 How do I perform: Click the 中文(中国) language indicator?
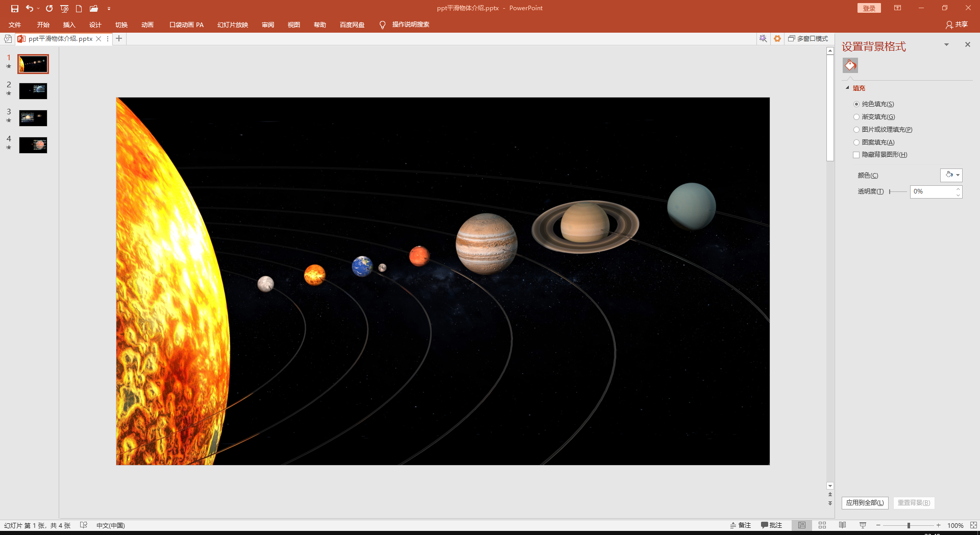click(111, 525)
